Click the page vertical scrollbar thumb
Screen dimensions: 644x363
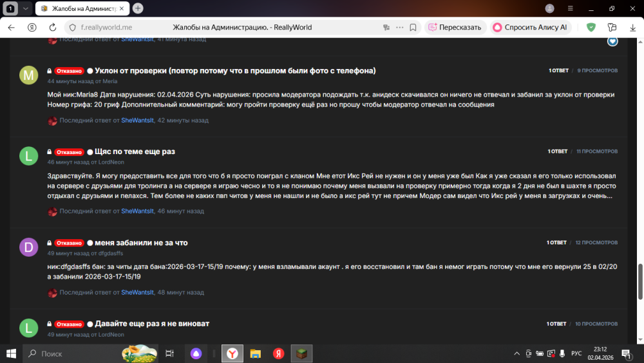click(x=639, y=280)
